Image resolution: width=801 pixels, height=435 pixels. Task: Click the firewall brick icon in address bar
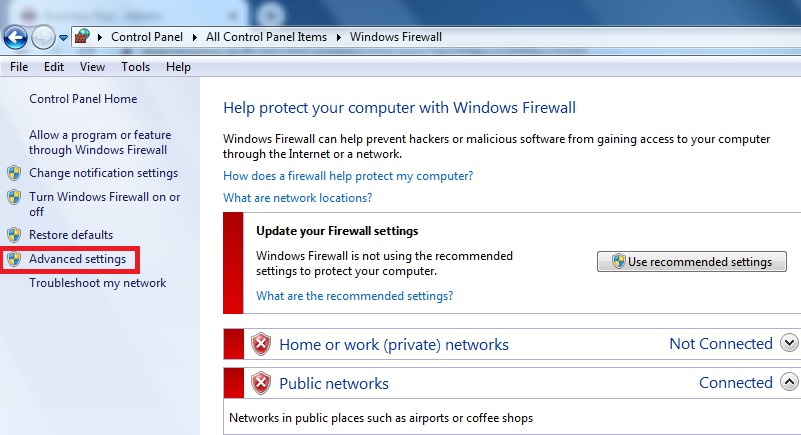tap(82, 37)
